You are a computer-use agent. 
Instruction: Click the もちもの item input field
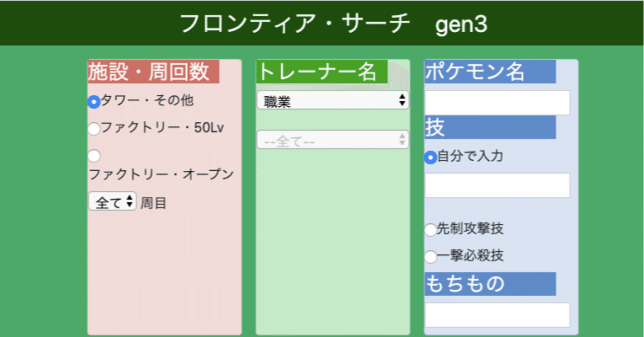point(497,315)
